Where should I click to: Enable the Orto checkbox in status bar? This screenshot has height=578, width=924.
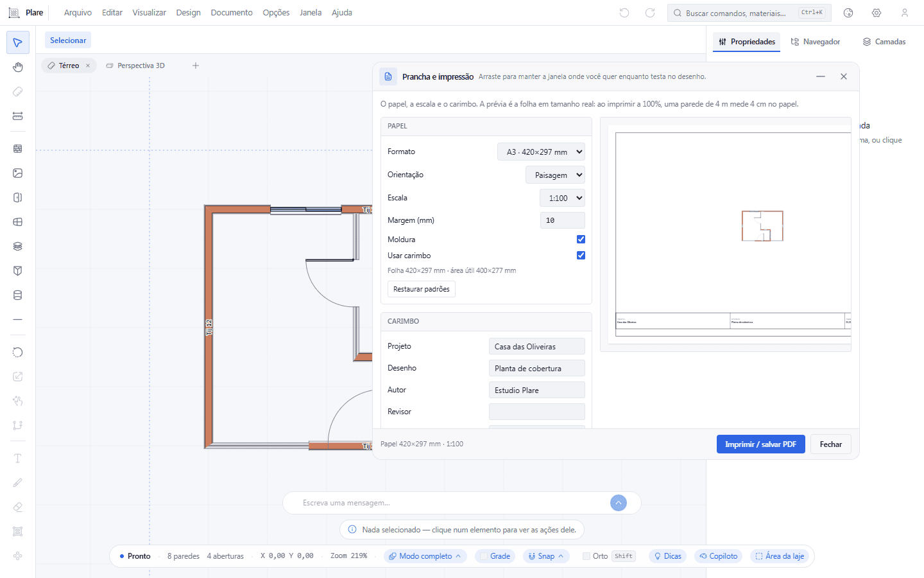586,556
